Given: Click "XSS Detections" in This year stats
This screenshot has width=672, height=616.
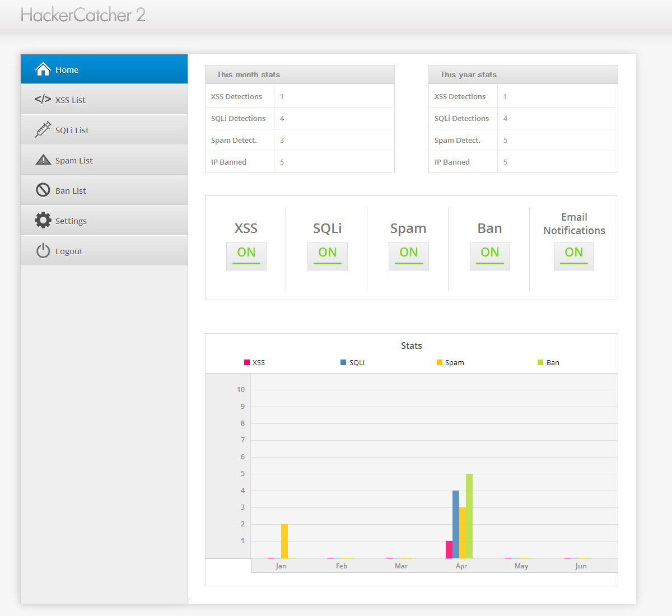Looking at the screenshot, I should point(460,96).
